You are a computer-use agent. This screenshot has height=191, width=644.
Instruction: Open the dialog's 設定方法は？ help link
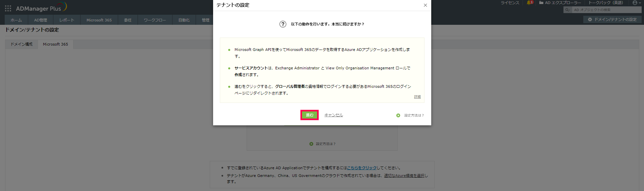tap(414, 115)
